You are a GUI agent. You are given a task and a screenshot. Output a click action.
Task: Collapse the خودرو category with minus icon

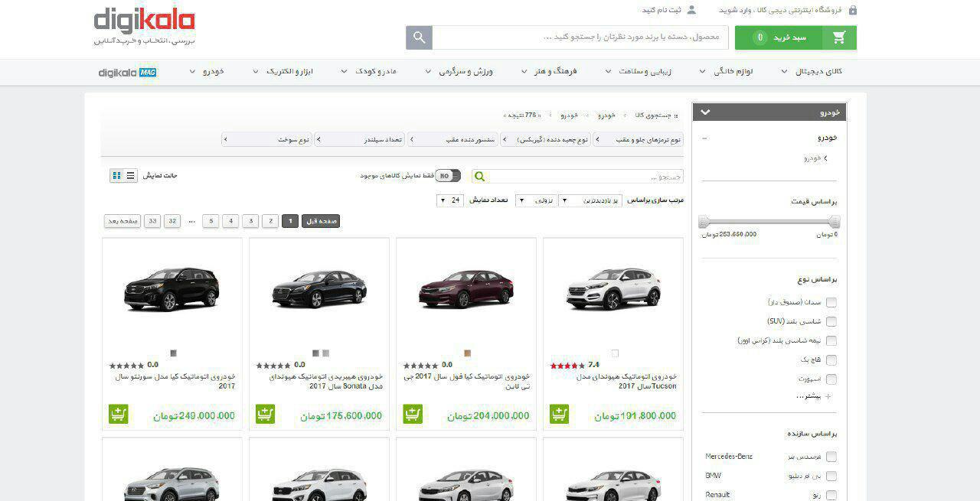[x=705, y=138]
